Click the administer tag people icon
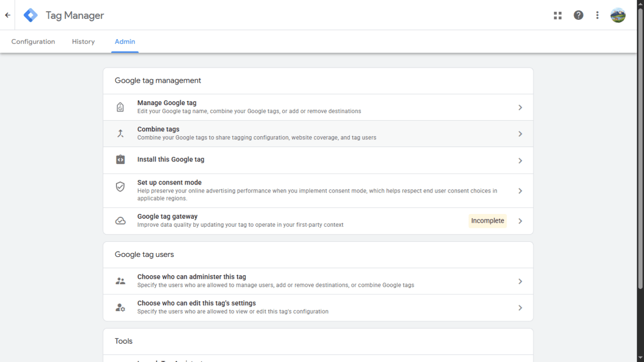 pyautogui.click(x=120, y=281)
